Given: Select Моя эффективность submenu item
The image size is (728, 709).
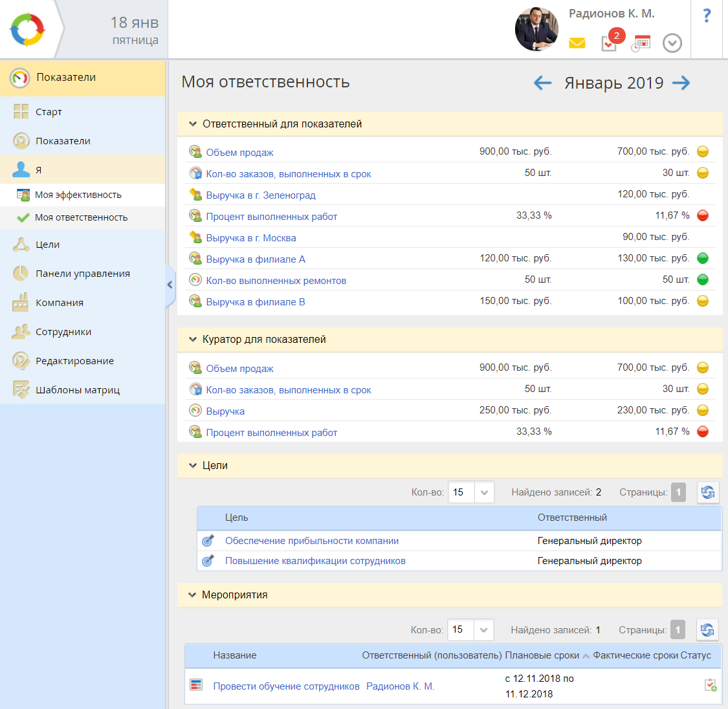Looking at the screenshot, I should tap(78, 195).
